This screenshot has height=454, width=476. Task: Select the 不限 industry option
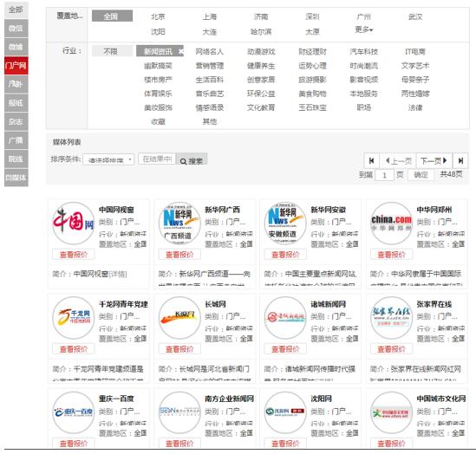(x=112, y=51)
